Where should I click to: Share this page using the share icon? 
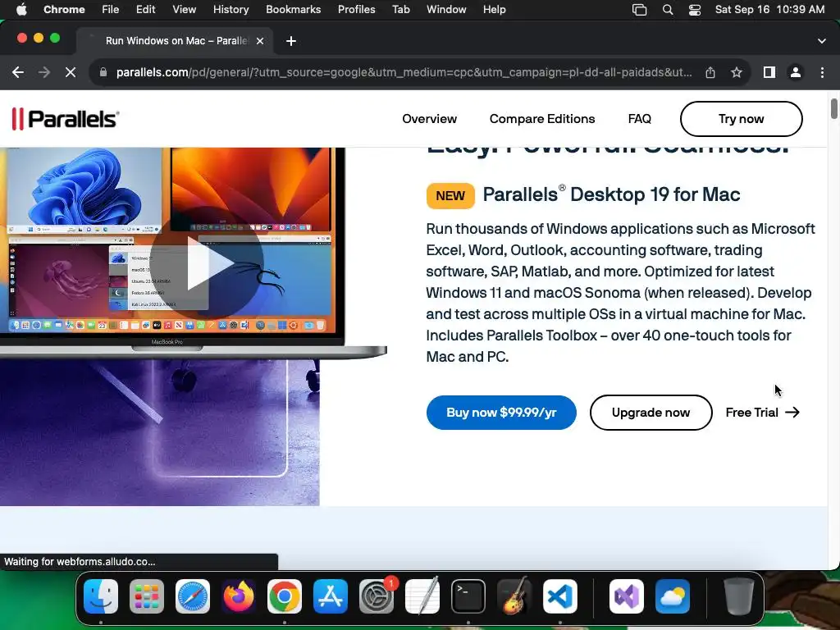(710, 72)
